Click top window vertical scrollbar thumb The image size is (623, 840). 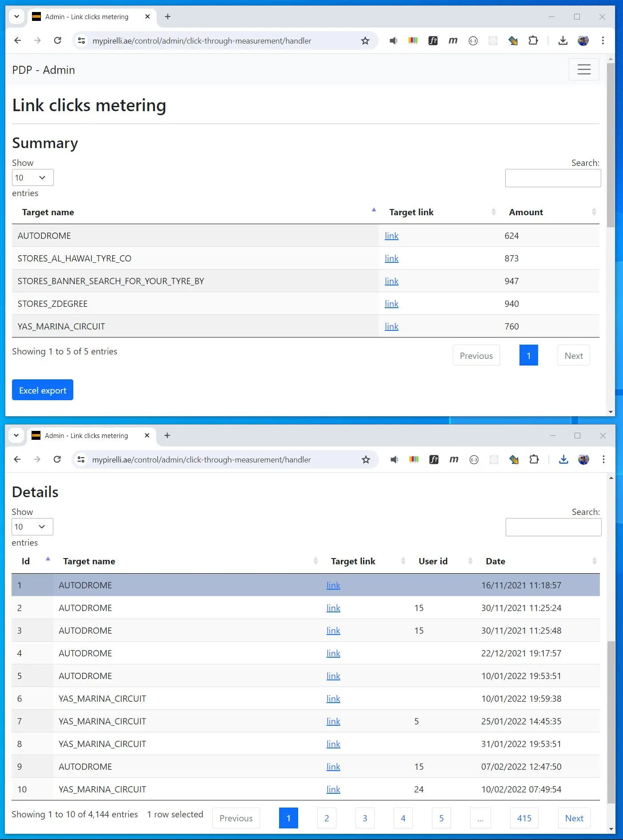(x=611, y=145)
